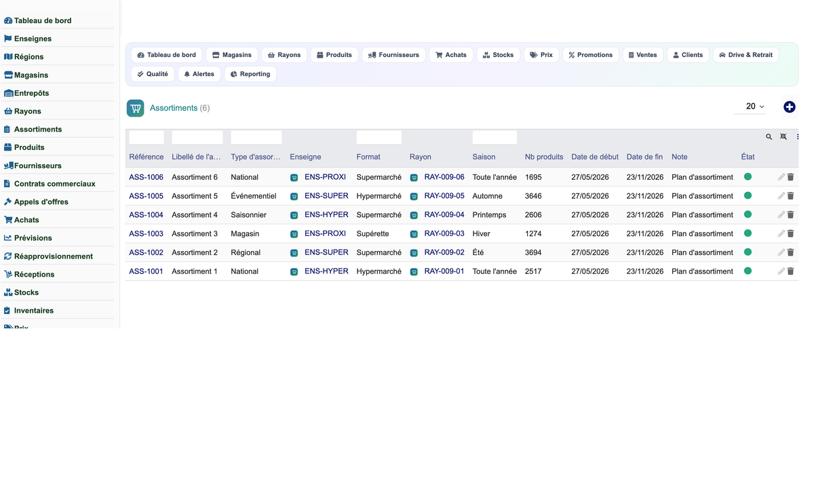Click the edit pencil for ASS-1005
This screenshot has width=814, height=504.
[781, 196]
